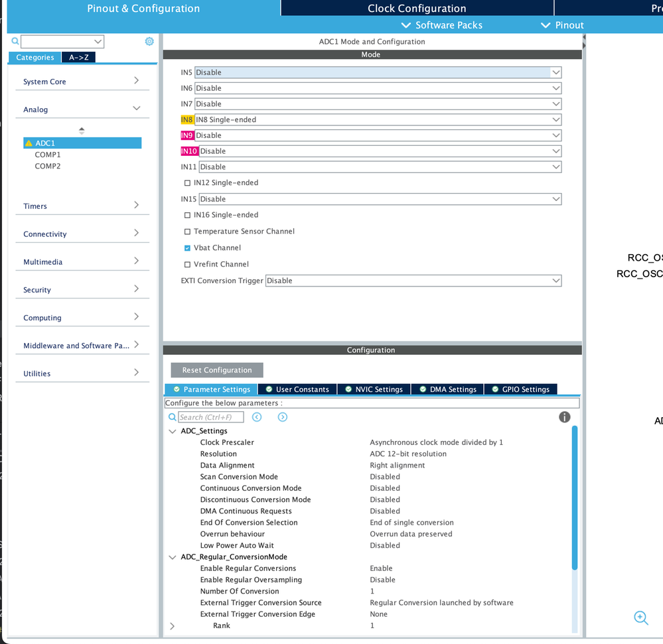
Task: Go to previous search result arrow
Action: tap(257, 417)
